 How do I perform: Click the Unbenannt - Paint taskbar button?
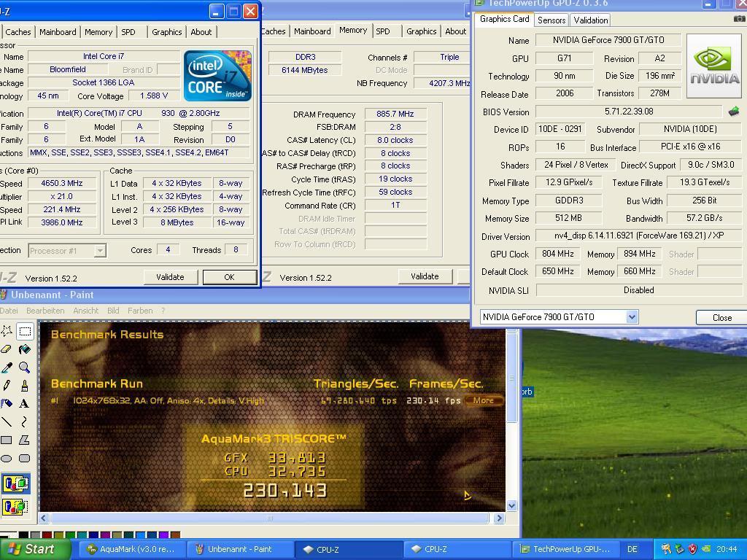click(x=239, y=549)
